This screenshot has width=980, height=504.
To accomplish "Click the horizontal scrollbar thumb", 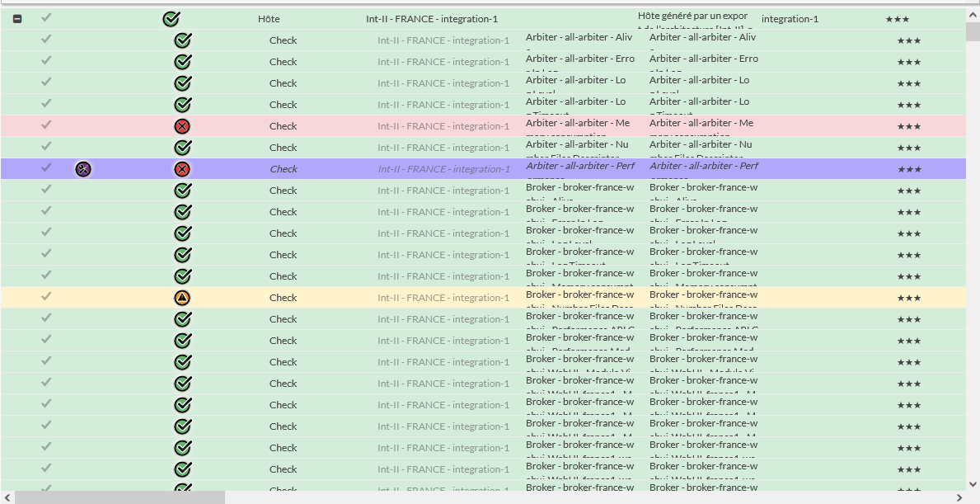I will pos(120,497).
